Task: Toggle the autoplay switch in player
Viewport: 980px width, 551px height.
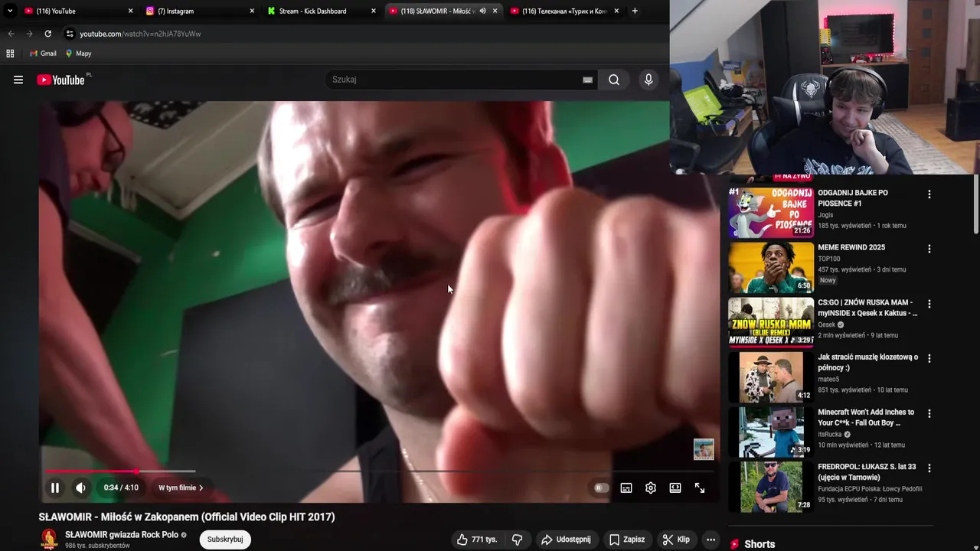Action: pyautogui.click(x=602, y=487)
